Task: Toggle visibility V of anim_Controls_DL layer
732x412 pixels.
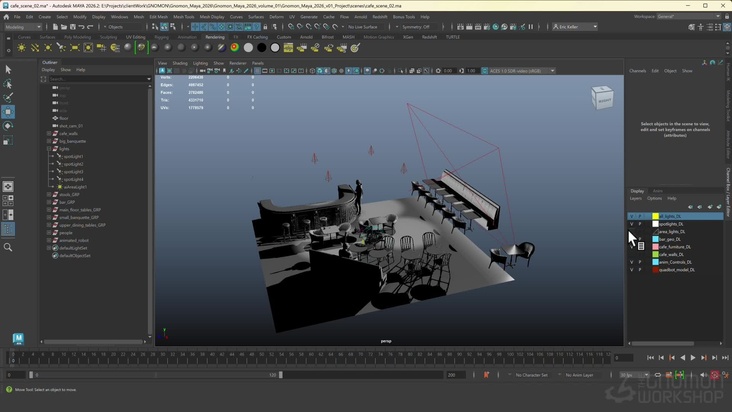Action: (x=632, y=262)
